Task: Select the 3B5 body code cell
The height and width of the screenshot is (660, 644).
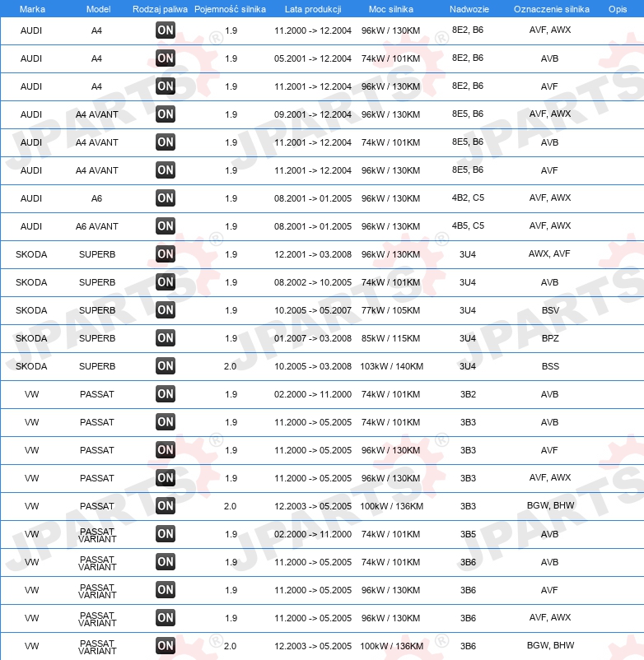Action: [468, 534]
